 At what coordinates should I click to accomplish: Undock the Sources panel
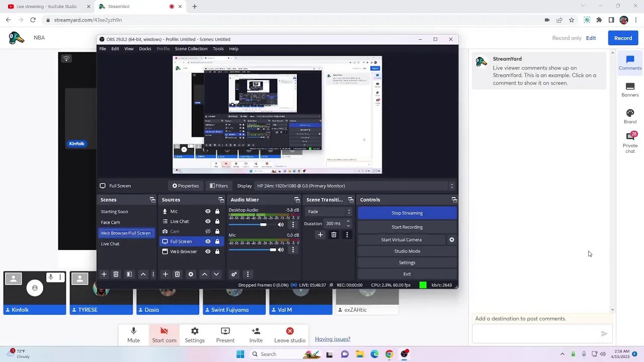point(221,200)
